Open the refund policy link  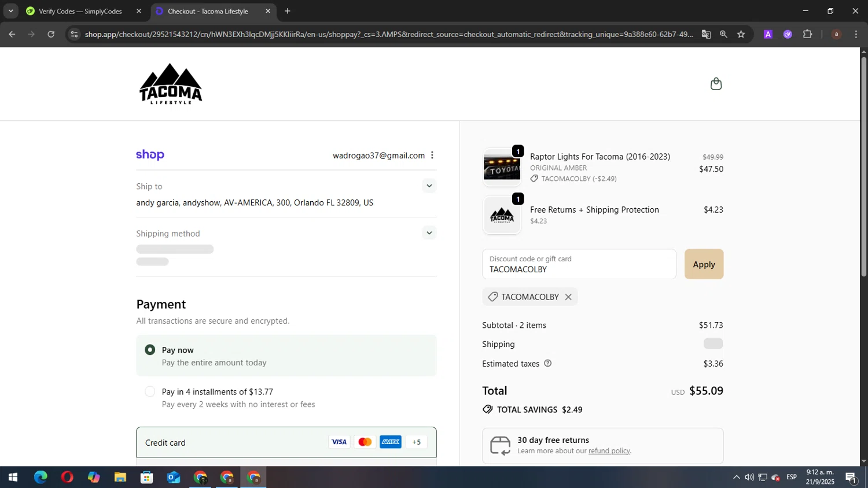609,450
